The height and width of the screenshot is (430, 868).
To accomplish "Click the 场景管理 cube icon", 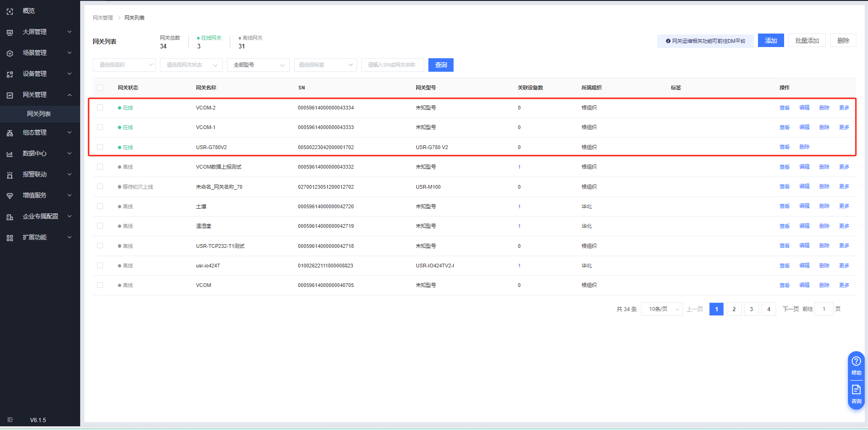I will (x=10, y=53).
